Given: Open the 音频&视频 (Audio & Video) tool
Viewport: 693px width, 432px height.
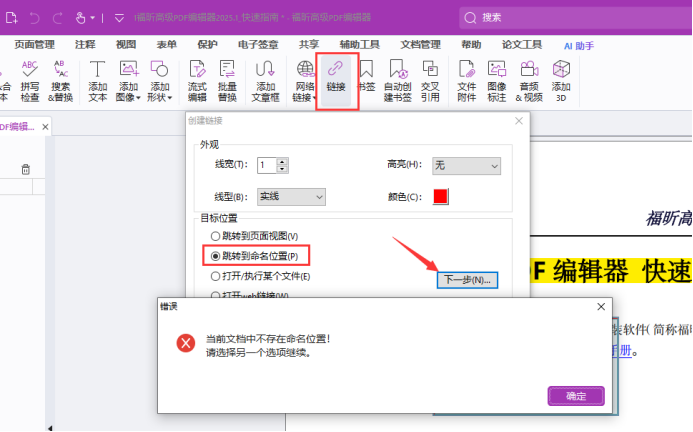Looking at the screenshot, I should coord(529,80).
